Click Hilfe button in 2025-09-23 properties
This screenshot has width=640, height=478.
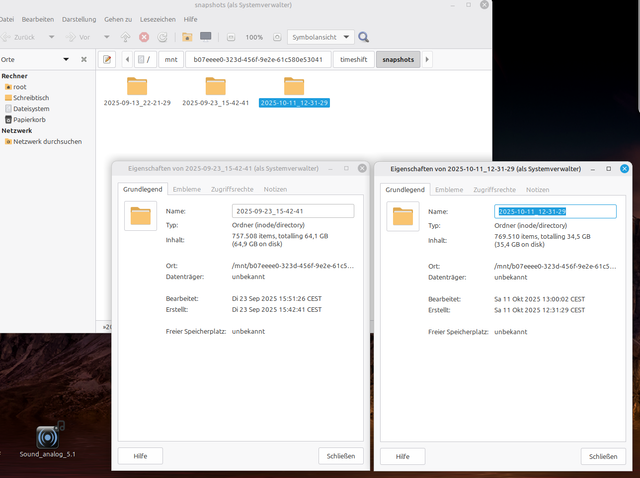click(140, 456)
